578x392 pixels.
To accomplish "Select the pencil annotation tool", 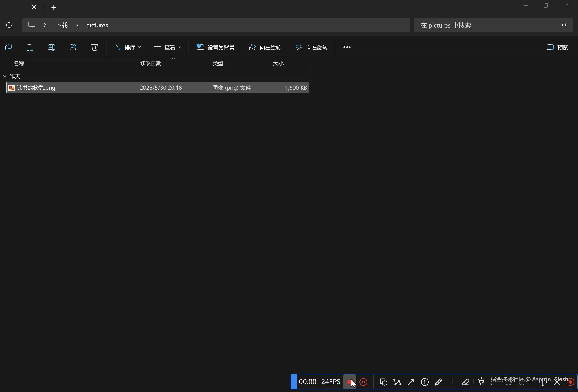I will coord(439,382).
